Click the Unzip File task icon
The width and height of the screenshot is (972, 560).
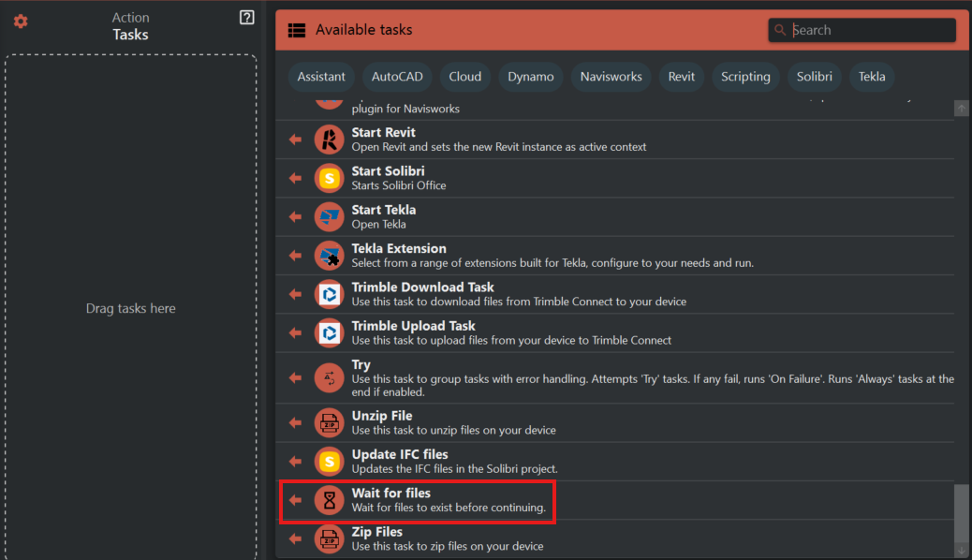[329, 422]
